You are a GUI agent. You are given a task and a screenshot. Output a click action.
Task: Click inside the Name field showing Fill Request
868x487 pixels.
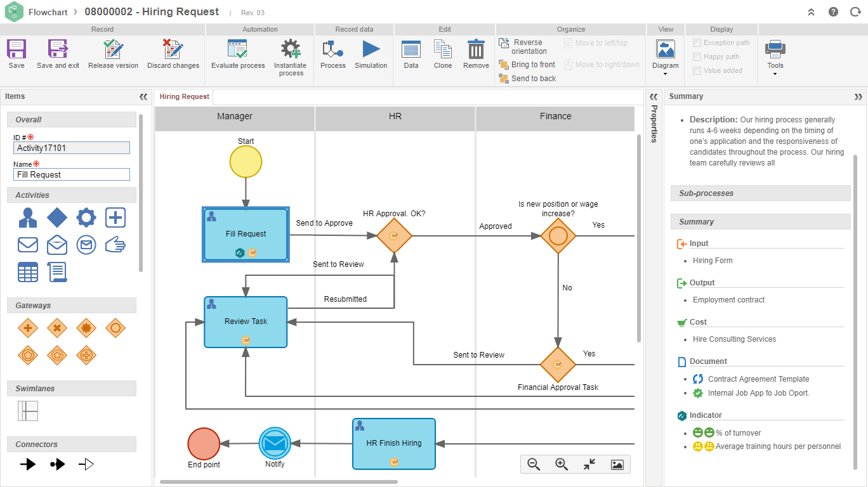coord(71,174)
